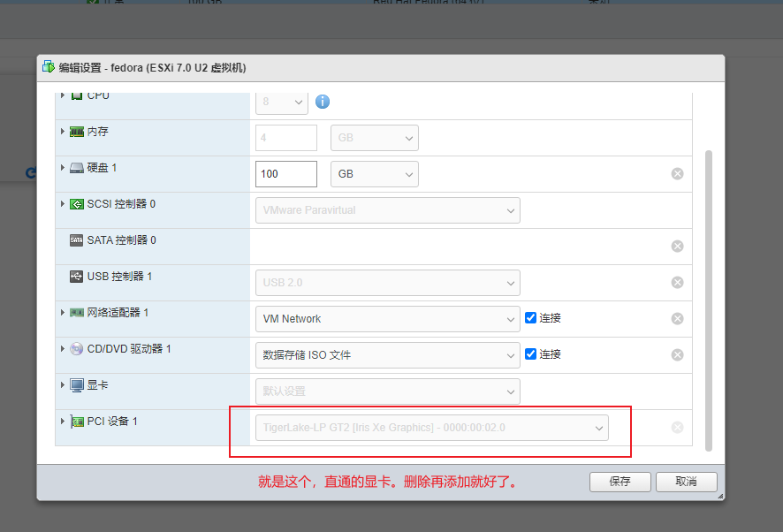Click the dialog resize grip corner
The image size is (783, 532).
tap(720, 496)
